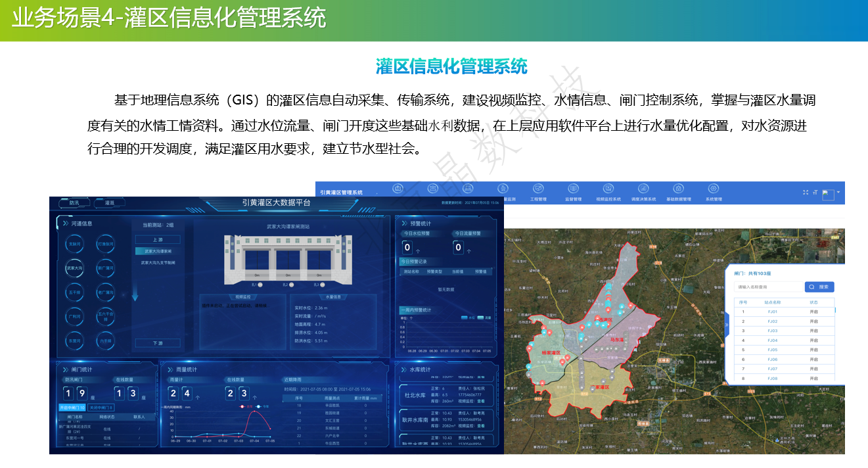Toggle fullscreen icon in management system header
868x468 pixels.
(806, 193)
